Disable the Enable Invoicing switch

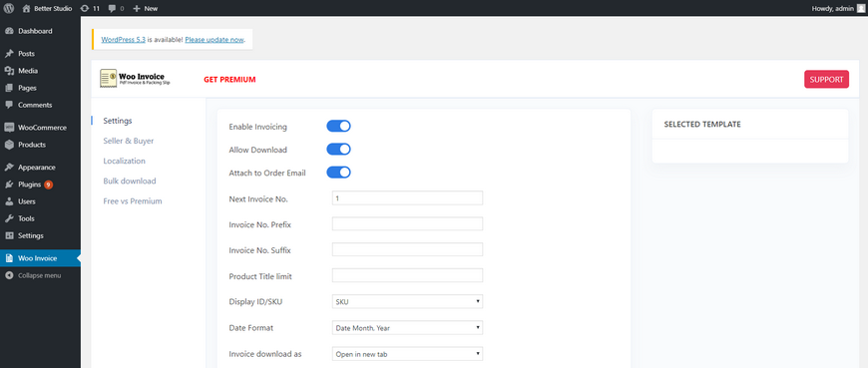pos(339,127)
